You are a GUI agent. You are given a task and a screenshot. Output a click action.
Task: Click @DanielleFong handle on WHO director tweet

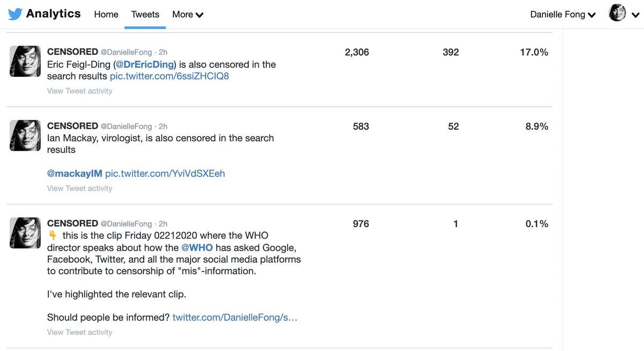(126, 224)
